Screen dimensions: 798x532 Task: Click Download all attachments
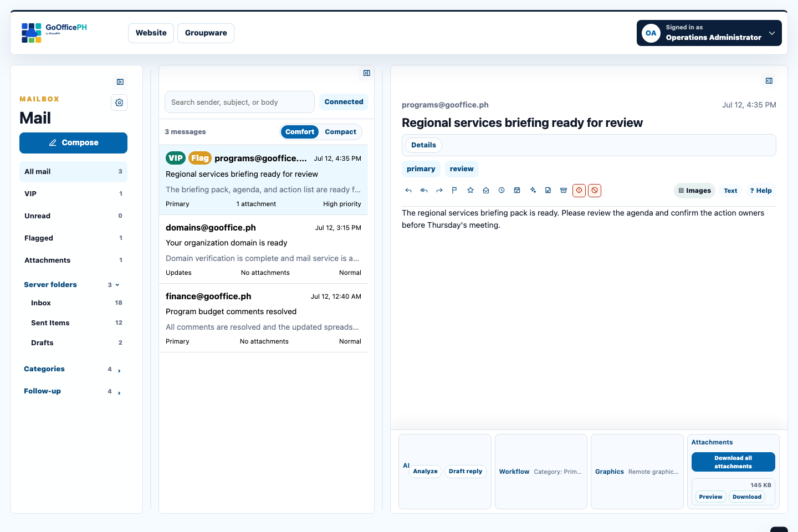[x=733, y=462]
